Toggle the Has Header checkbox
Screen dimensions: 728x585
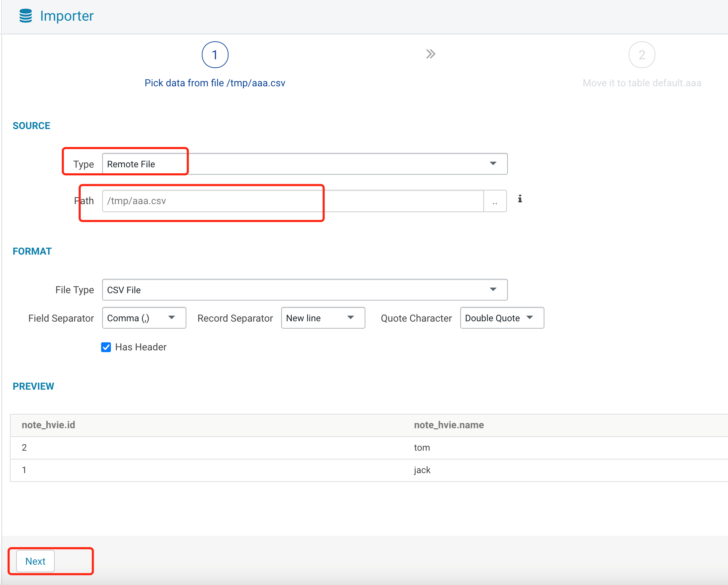pyautogui.click(x=106, y=347)
